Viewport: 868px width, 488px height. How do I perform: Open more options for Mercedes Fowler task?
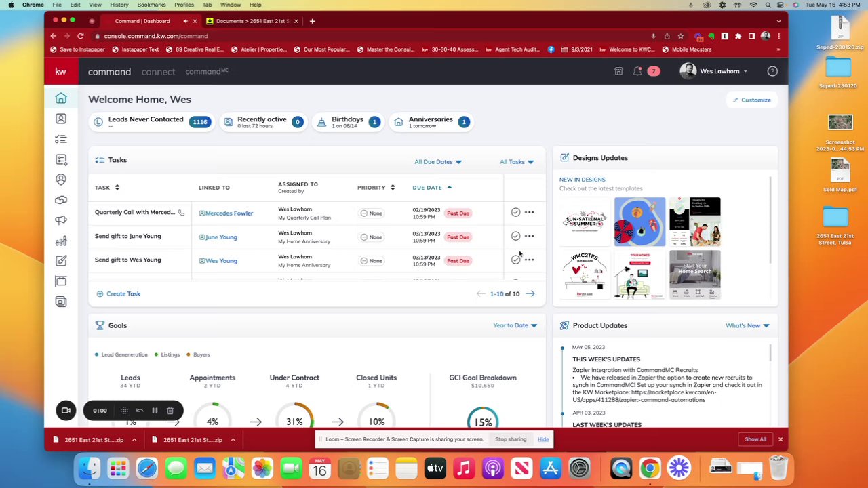pyautogui.click(x=529, y=213)
